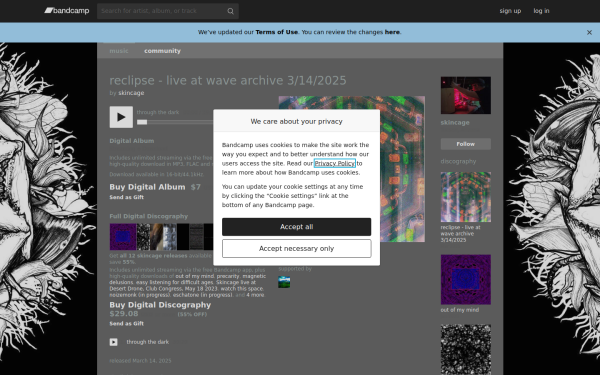Image resolution: width=600 pixels, height=375 pixels.
Task: Follow the 'here' link to review changes
Action: pos(392,32)
